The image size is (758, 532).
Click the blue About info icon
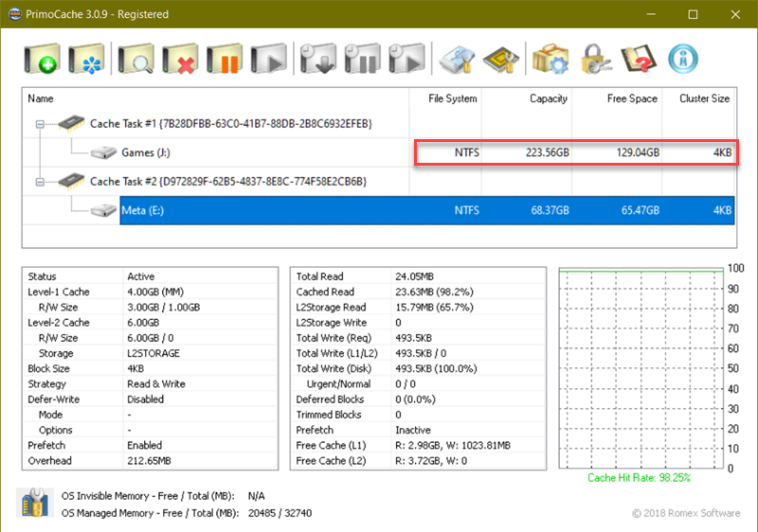click(683, 59)
